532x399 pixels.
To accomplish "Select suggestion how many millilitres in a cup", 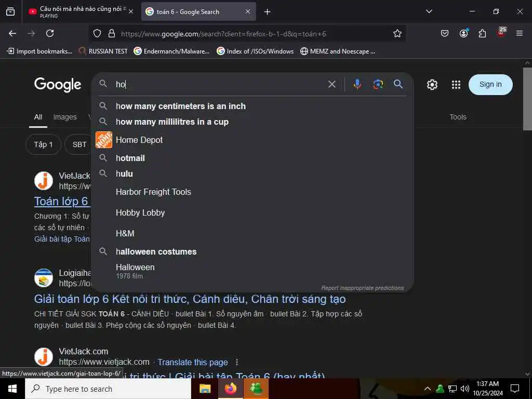I will [253, 122].
